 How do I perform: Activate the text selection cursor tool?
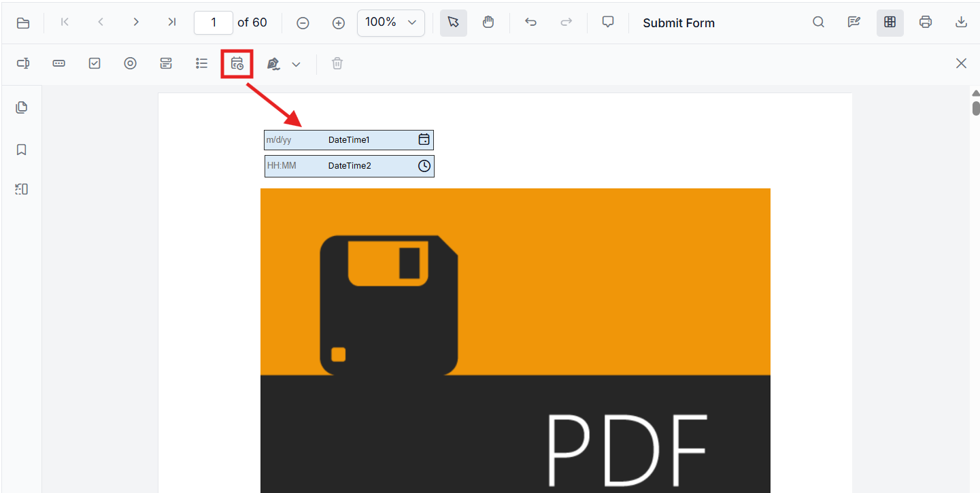pyautogui.click(x=454, y=22)
